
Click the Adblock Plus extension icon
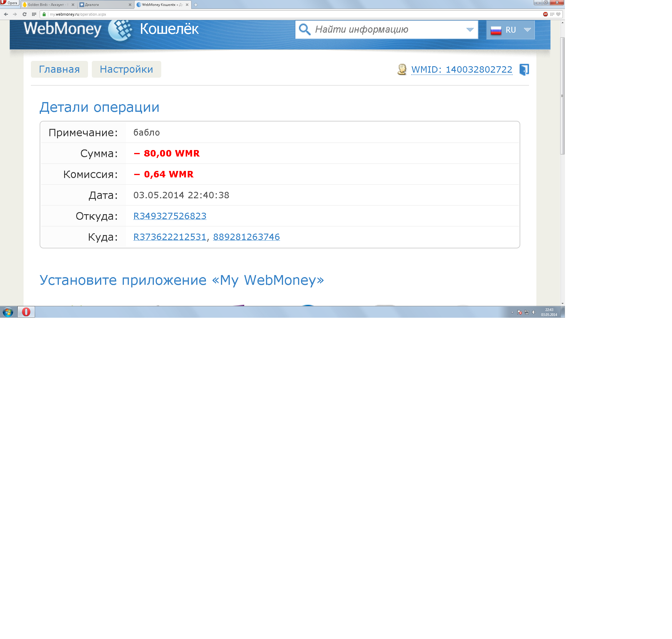tap(545, 14)
